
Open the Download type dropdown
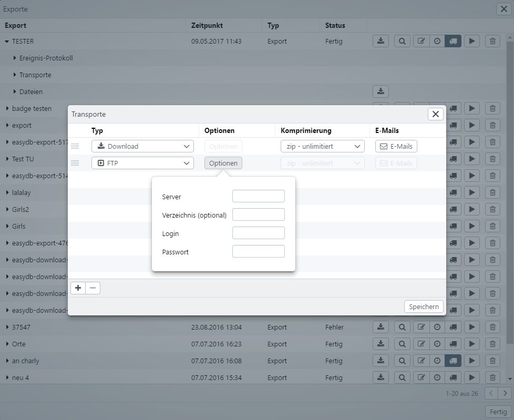[142, 146]
